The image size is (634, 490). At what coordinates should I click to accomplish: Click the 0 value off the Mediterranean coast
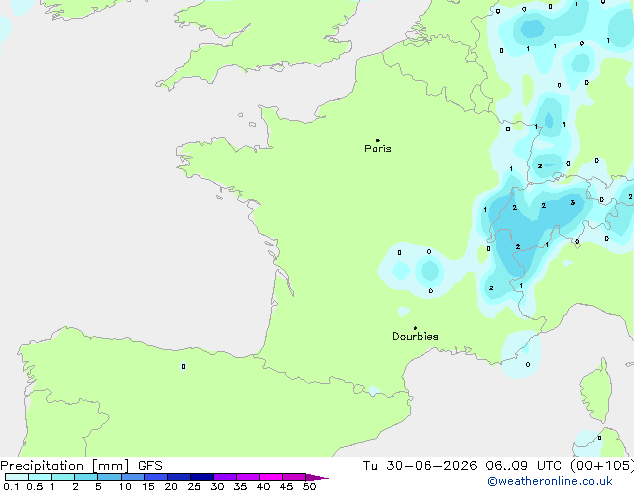[x=528, y=365]
